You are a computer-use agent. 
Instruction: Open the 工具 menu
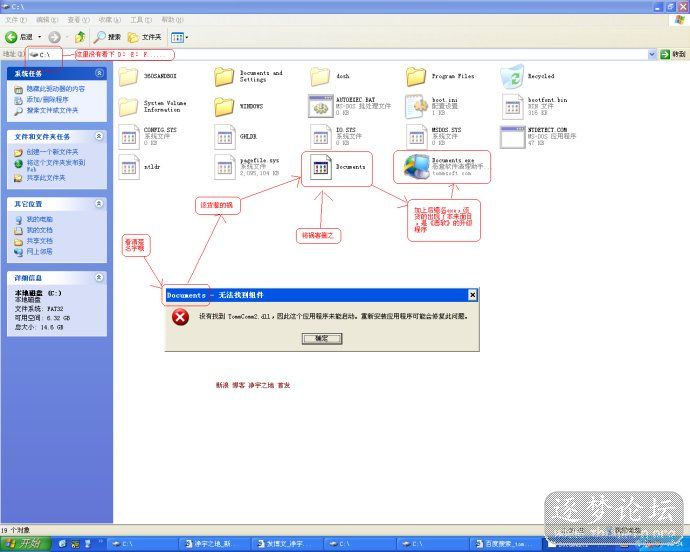(141, 20)
